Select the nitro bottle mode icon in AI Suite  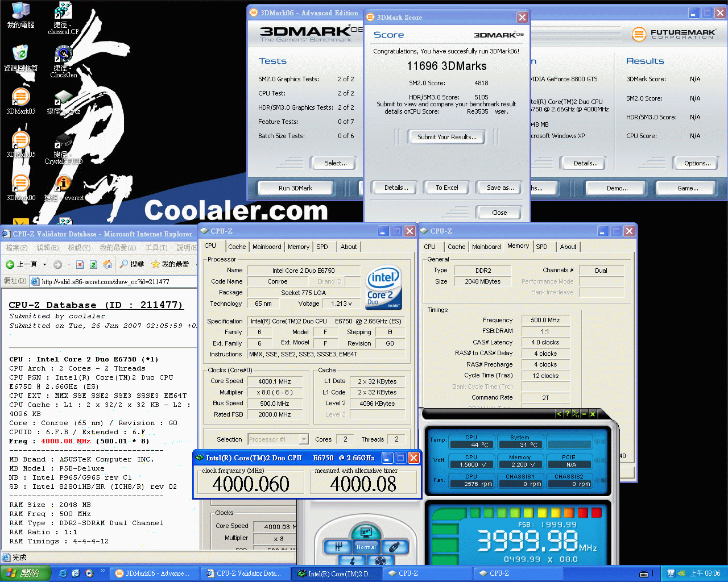tap(395, 547)
